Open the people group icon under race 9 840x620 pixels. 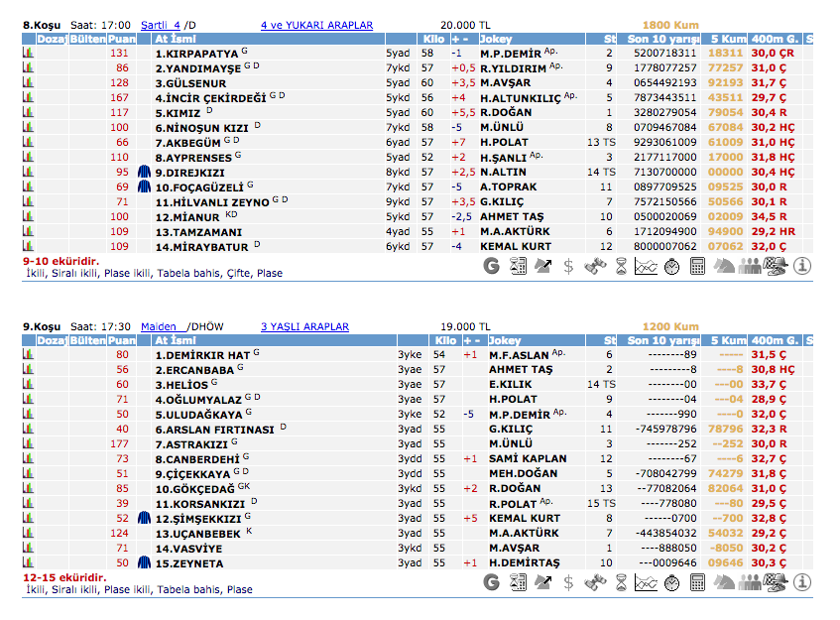click(x=750, y=581)
